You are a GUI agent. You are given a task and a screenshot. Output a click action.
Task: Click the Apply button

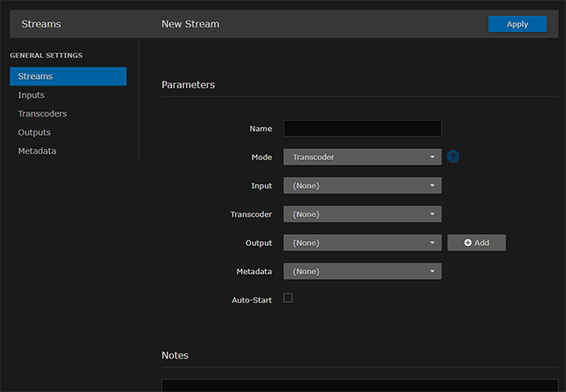coord(517,24)
